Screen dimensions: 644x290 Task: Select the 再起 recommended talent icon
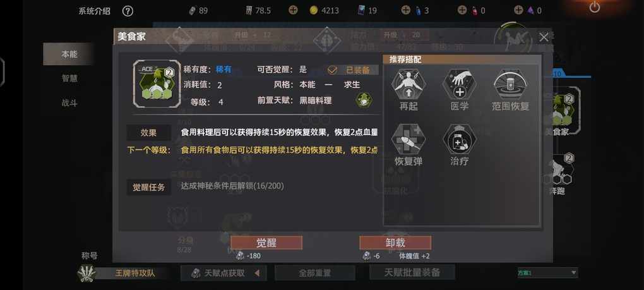coord(408,85)
